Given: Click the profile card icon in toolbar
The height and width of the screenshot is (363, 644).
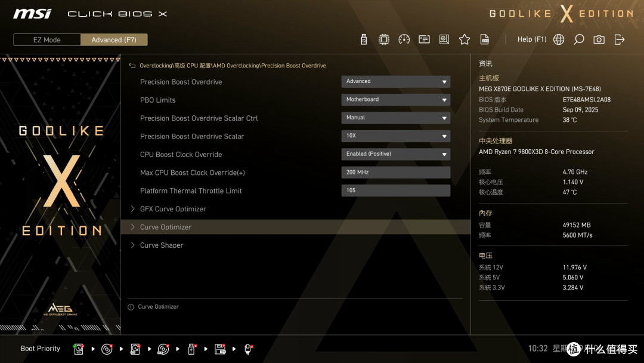Looking at the screenshot, I should pyautogui.click(x=424, y=39).
